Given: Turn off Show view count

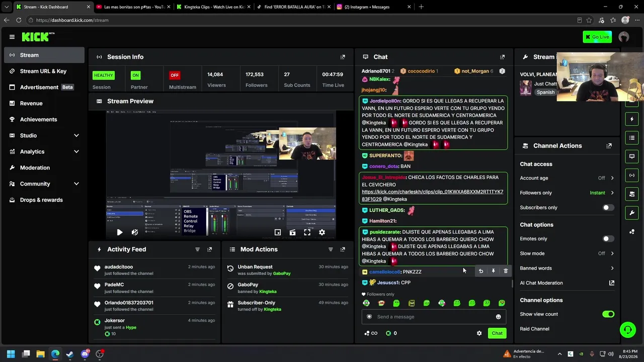Looking at the screenshot, I should [608, 314].
